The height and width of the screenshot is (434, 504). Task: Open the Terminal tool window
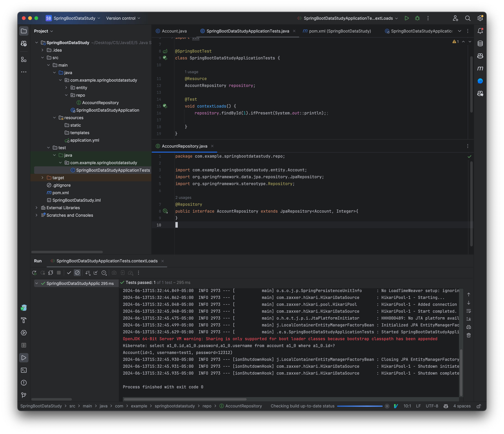(x=24, y=370)
